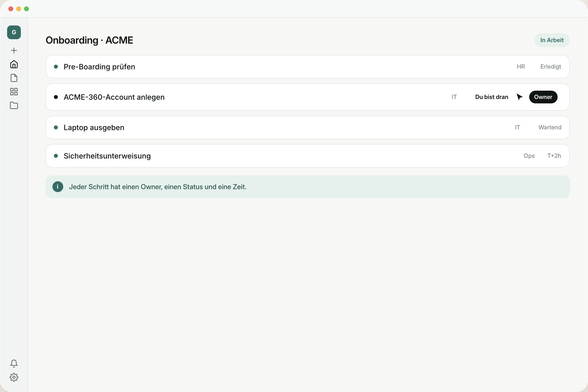Click the black dot of ACME-360-Account anlegen

(56, 97)
